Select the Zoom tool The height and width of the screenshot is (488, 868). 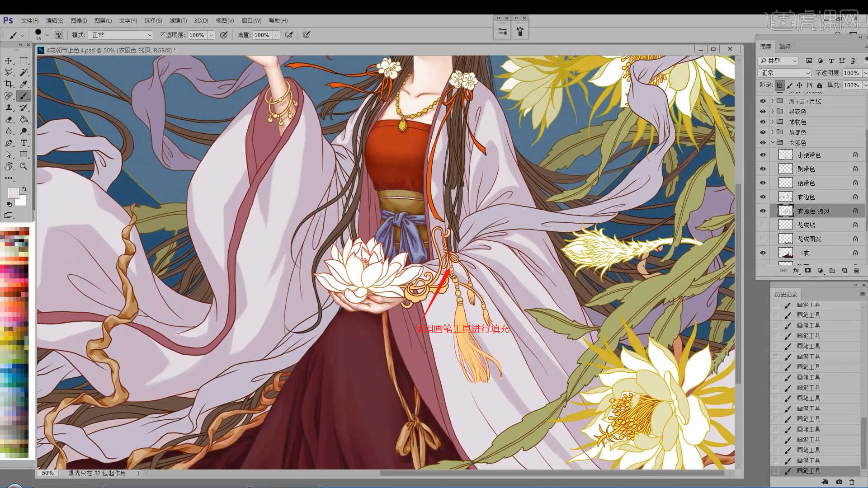click(x=24, y=166)
